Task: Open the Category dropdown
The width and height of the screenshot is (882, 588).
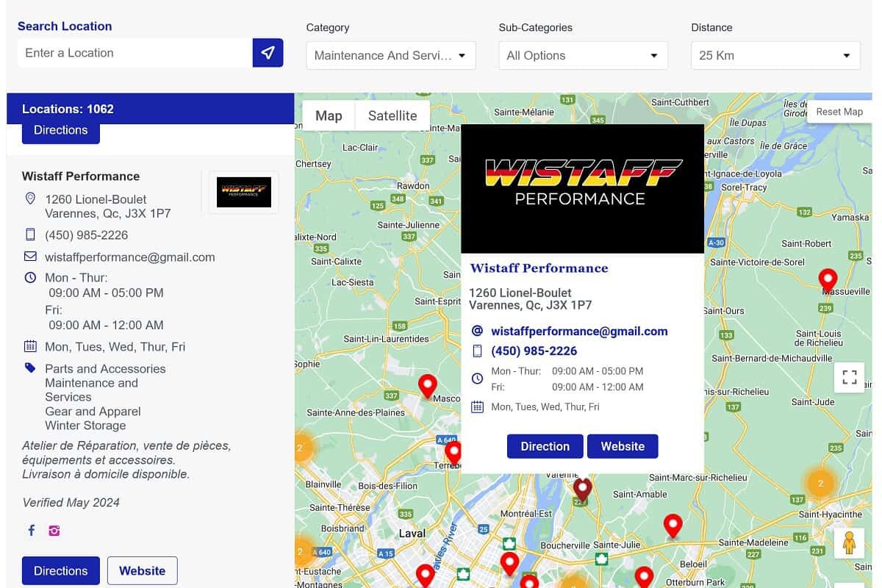Action: pos(390,55)
